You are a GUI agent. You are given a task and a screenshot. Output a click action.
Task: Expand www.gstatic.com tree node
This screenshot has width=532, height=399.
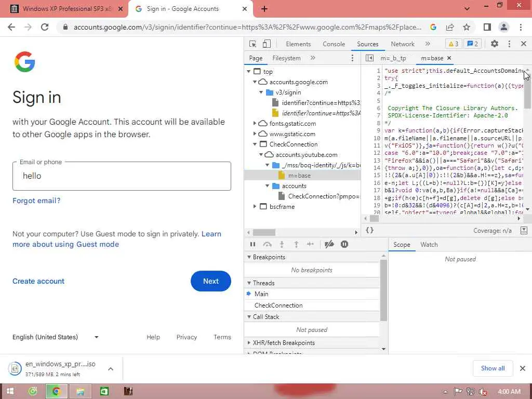255,134
